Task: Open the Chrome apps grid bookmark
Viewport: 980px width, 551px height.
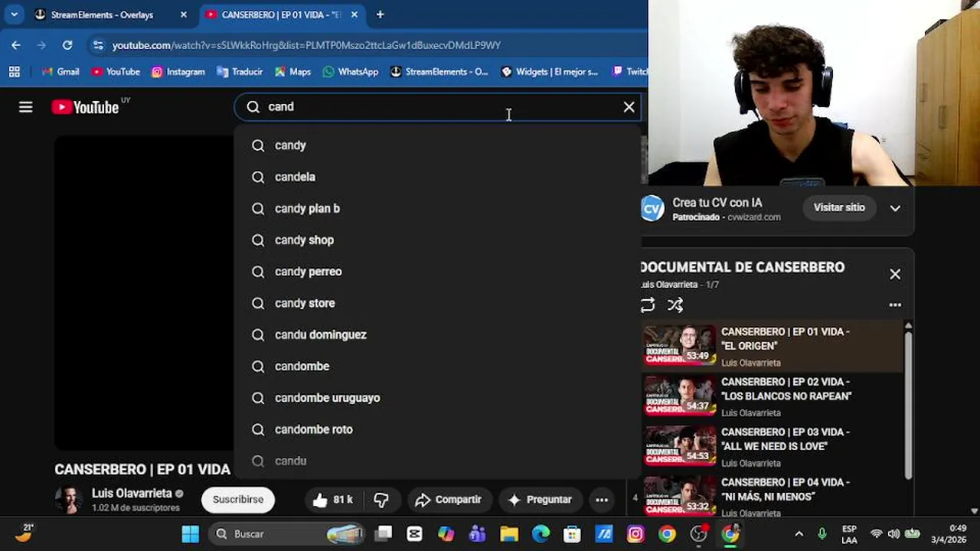Action: tap(14, 72)
